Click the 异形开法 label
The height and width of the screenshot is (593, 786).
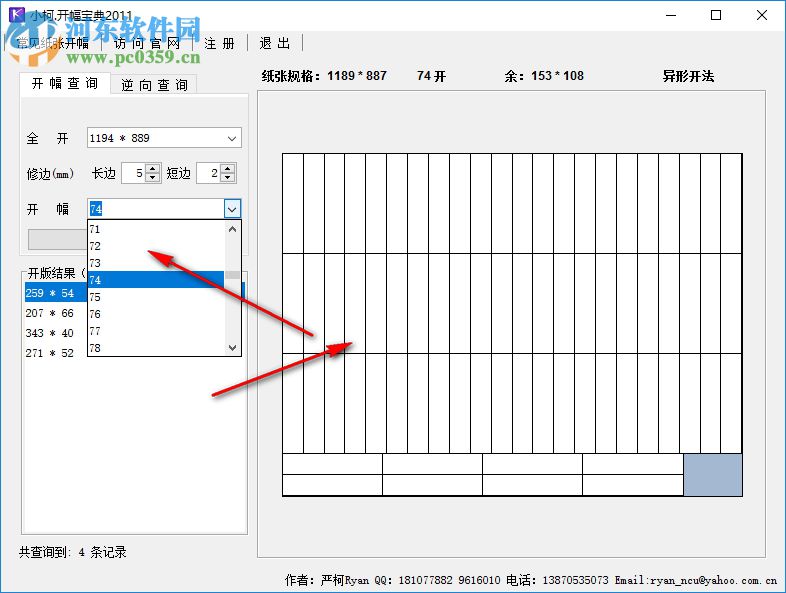coord(688,76)
